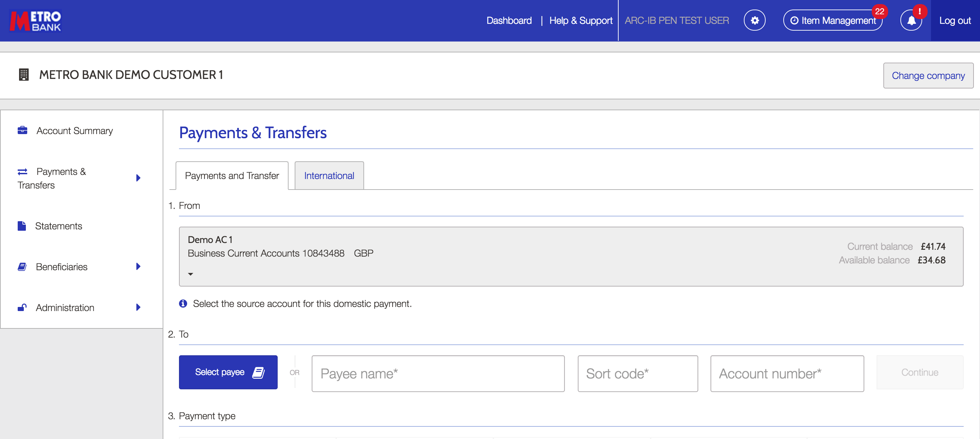Image resolution: width=980 pixels, height=439 pixels.
Task: Open Account Summary in sidebar
Action: (75, 130)
